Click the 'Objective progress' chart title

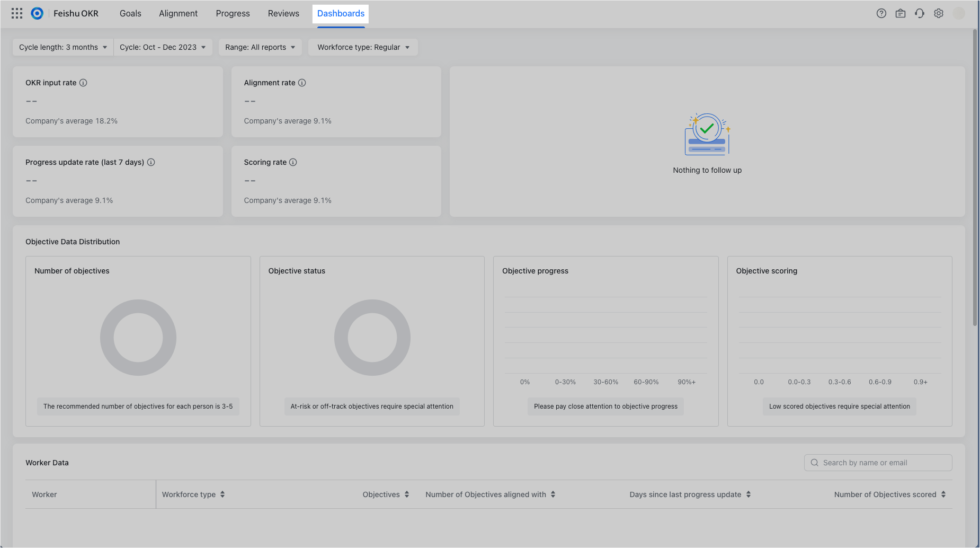pyautogui.click(x=535, y=271)
